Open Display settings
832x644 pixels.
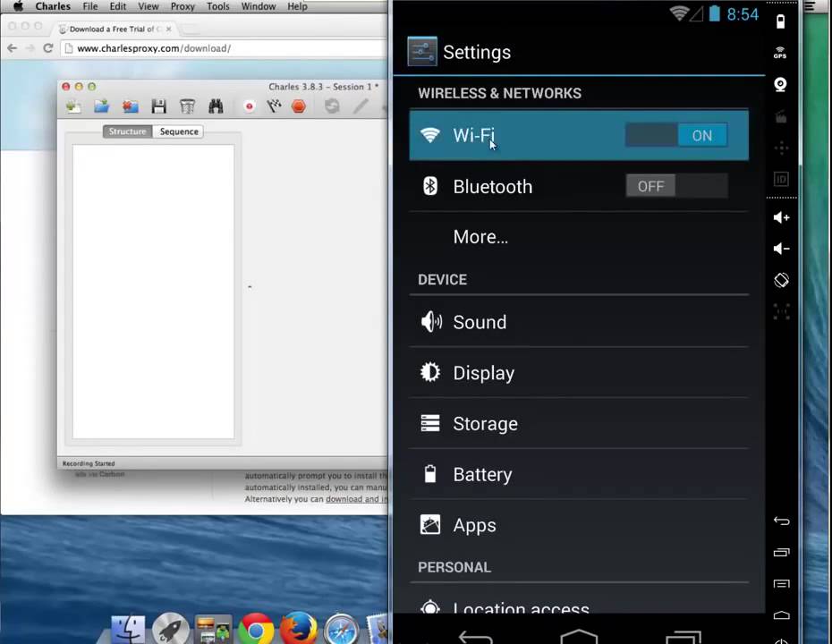pos(579,373)
